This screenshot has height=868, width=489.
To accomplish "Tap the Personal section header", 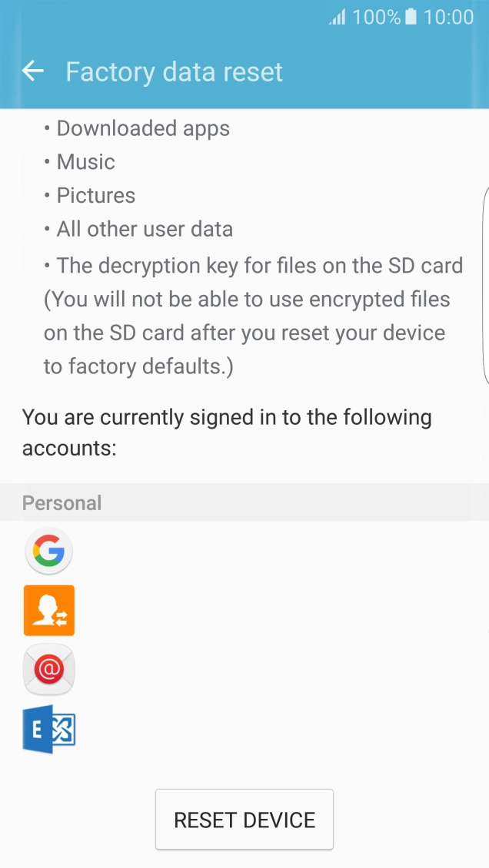I will (x=62, y=503).
